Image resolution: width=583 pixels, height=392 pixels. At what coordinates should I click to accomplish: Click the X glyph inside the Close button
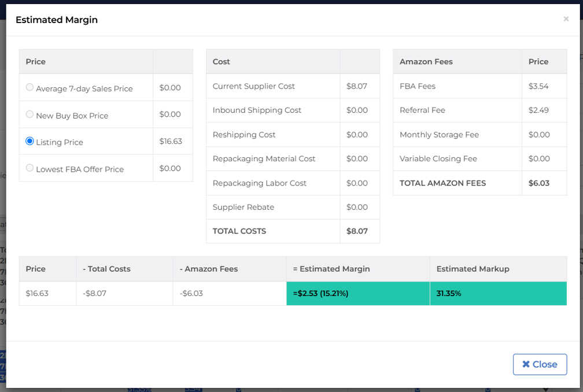click(x=526, y=364)
